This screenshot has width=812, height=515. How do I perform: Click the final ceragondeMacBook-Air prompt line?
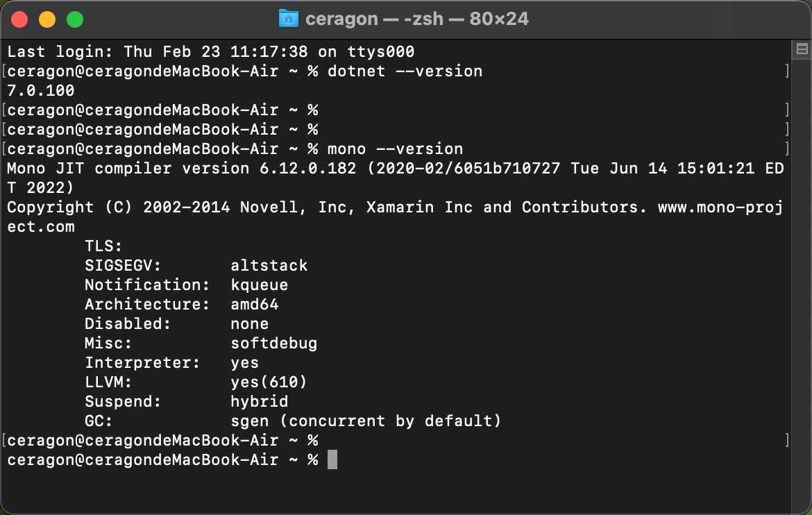tap(160, 459)
